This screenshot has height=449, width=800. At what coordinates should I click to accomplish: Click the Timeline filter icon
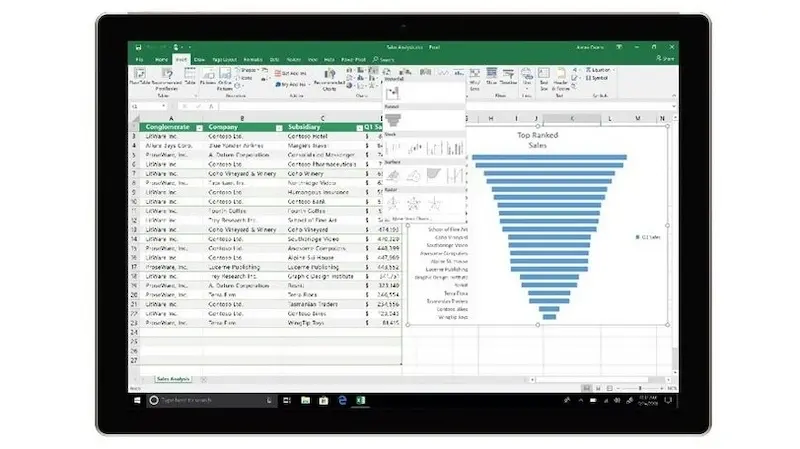coord(508,76)
